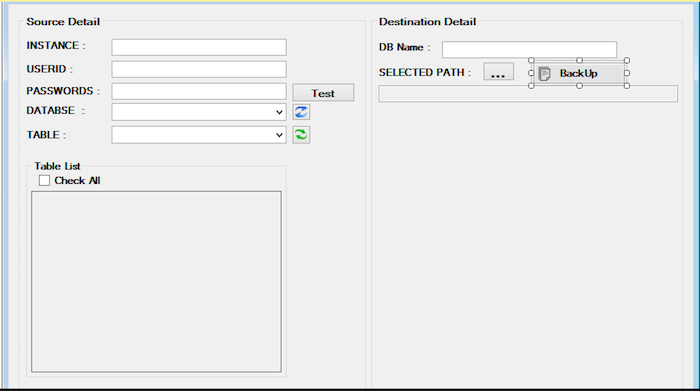Click the Table List group title
This screenshot has height=391, width=700.
pyautogui.click(x=57, y=166)
